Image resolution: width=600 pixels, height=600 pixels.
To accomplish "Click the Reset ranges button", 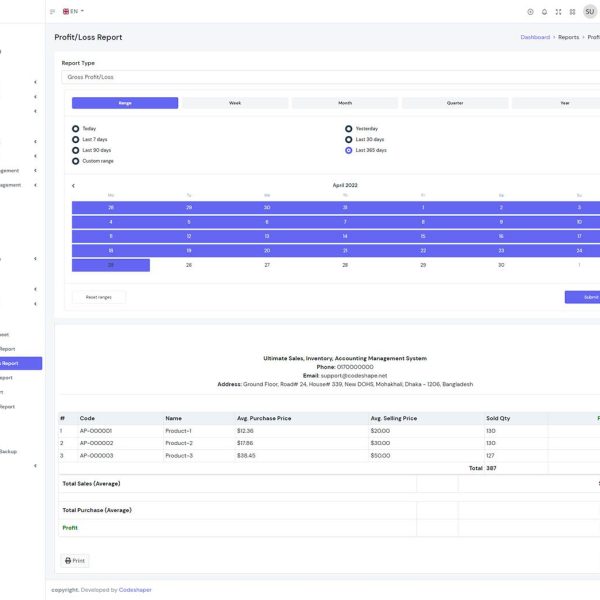I will click(x=99, y=297).
